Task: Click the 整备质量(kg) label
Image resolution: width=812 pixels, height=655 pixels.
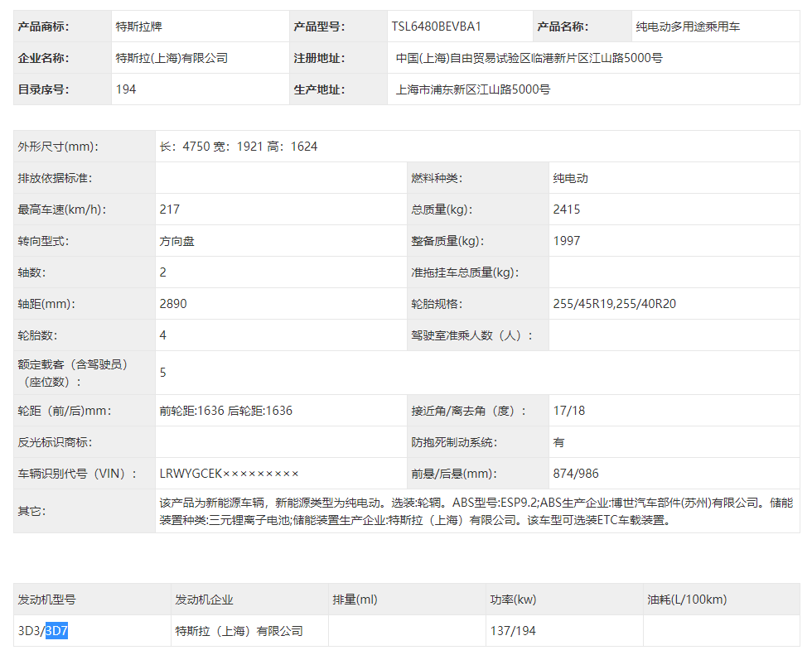Action: pos(447,241)
